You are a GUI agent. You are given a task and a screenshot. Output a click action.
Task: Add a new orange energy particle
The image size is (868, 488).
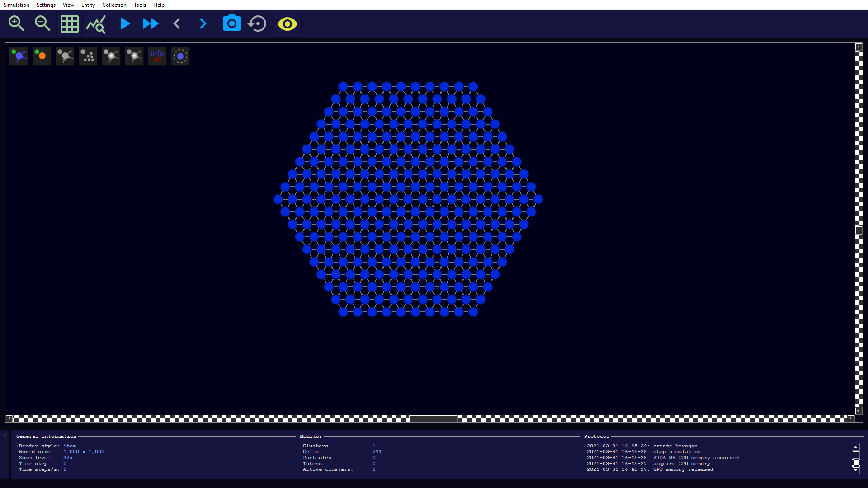pyautogui.click(x=42, y=56)
